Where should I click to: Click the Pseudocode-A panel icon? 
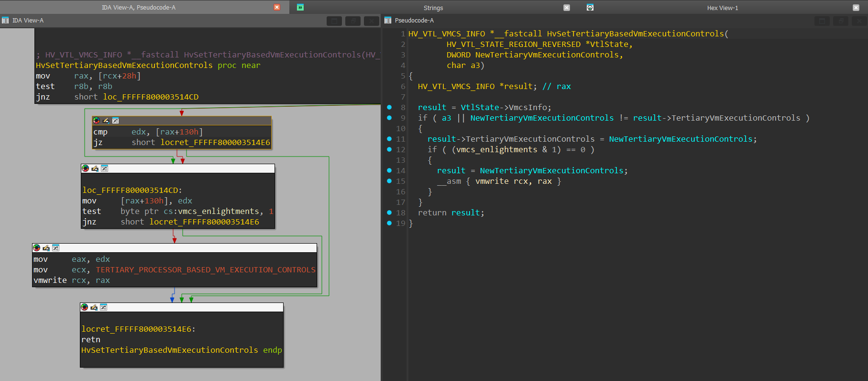pos(388,20)
